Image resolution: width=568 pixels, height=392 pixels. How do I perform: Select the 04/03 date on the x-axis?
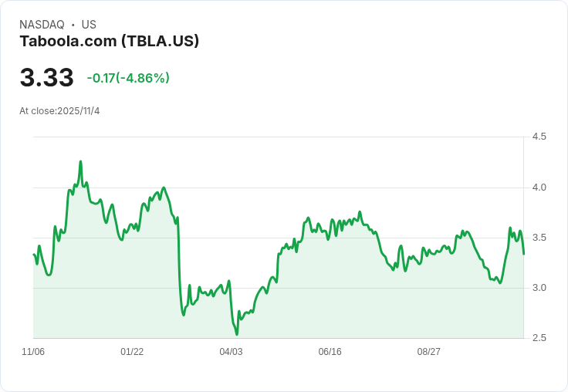[231, 352]
